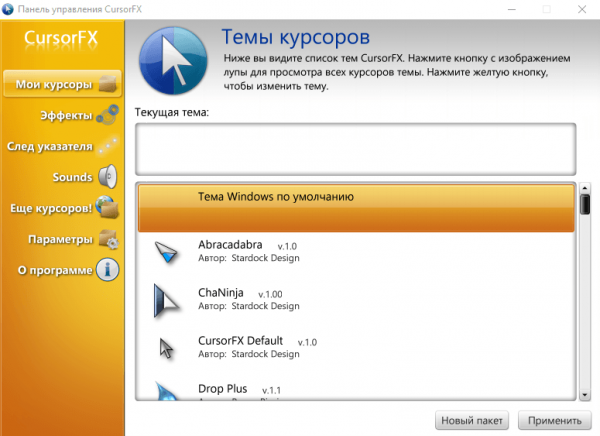Click the theme list scrollbar thumb
This screenshot has width=600, height=436.
click(585, 204)
